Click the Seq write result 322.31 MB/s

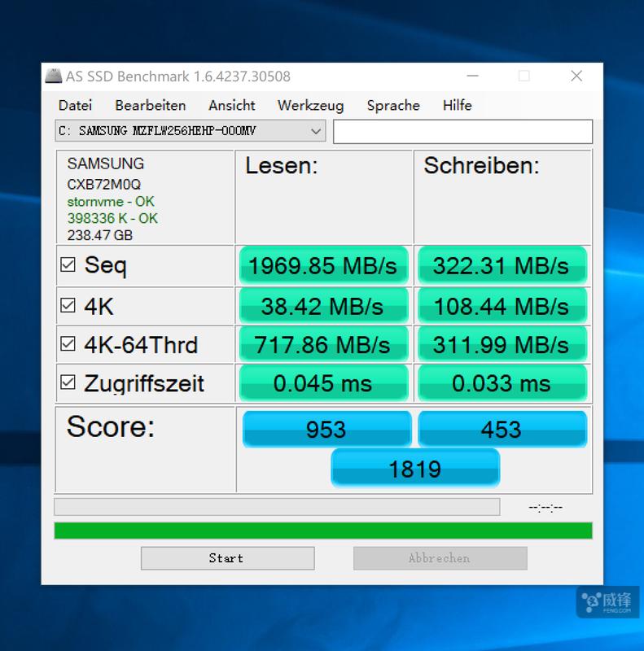click(x=502, y=265)
